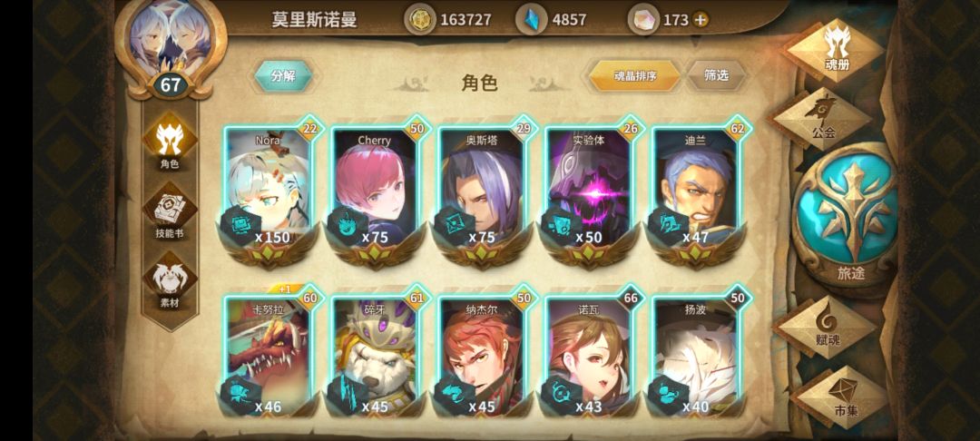This screenshot has width=980, height=441.
Task: Tap the 旅途 journey emblem
Action: pos(846,220)
